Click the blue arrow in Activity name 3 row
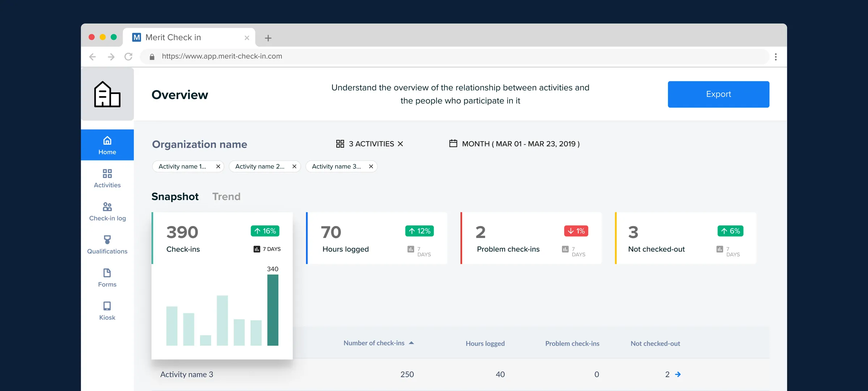The height and width of the screenshot is (391, 868). [678, 374]
